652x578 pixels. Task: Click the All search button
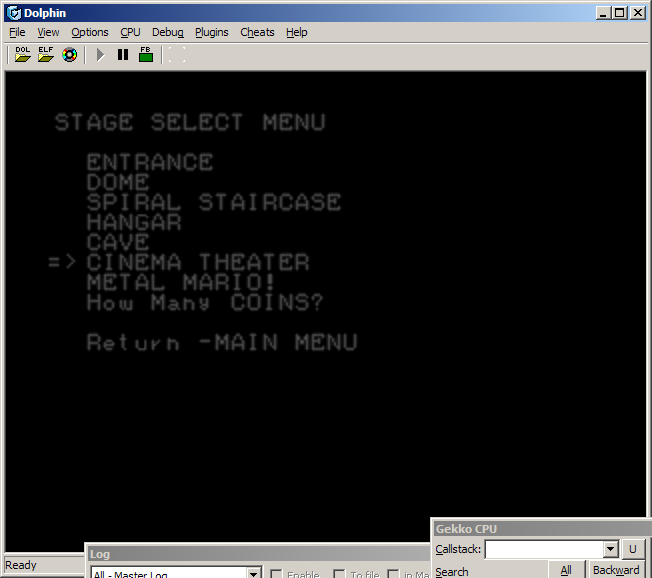566,570
